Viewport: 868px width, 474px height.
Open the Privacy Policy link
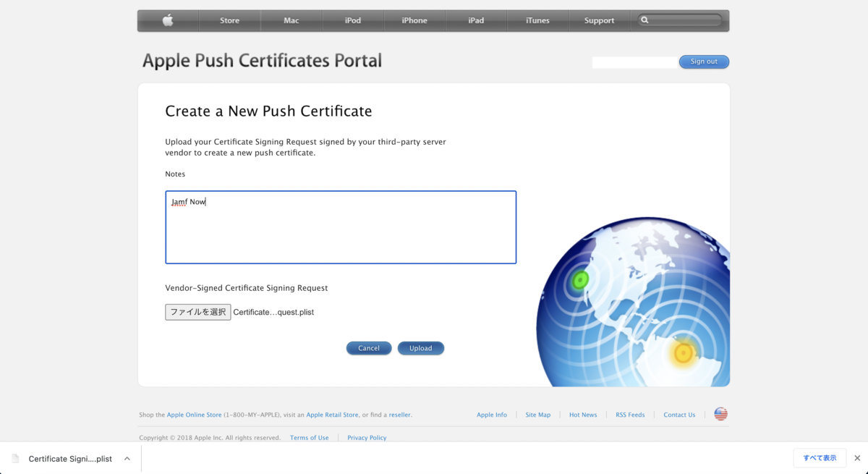367,438
